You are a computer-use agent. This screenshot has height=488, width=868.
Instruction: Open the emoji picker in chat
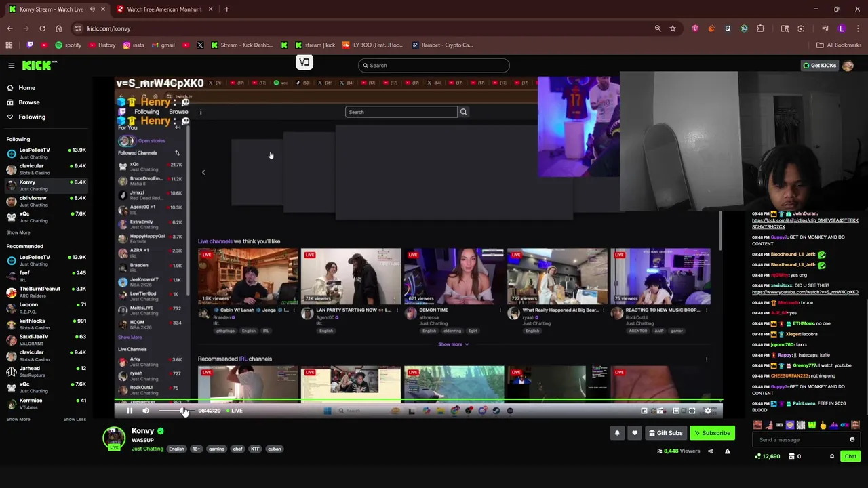point(852,440)
